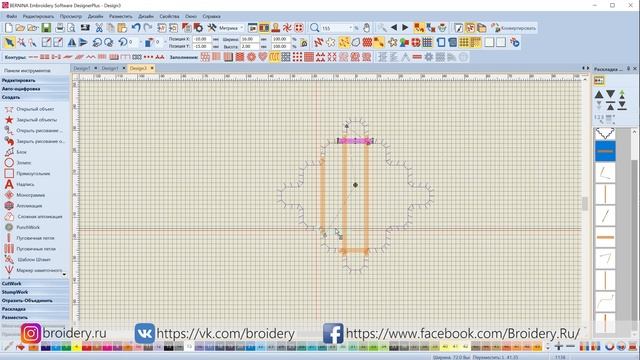Open the View menu
The height and width of the screenshot is (360, 640).
click(x=71, y=16)
